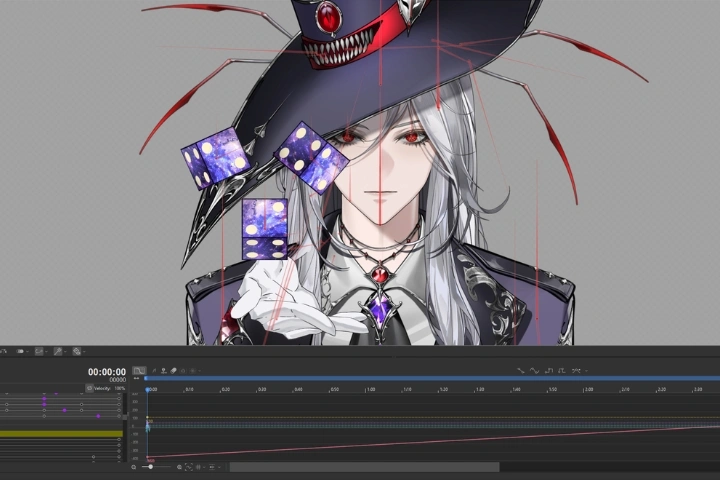Click the double-arrow icon left of work area bar
720x480 pixels.
click(x=136, y=378)
